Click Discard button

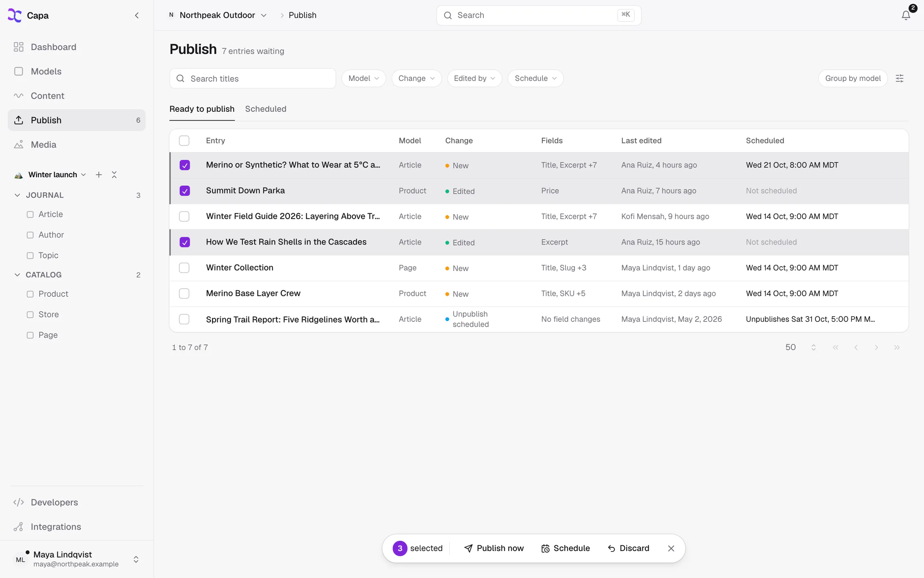(628, 548)
